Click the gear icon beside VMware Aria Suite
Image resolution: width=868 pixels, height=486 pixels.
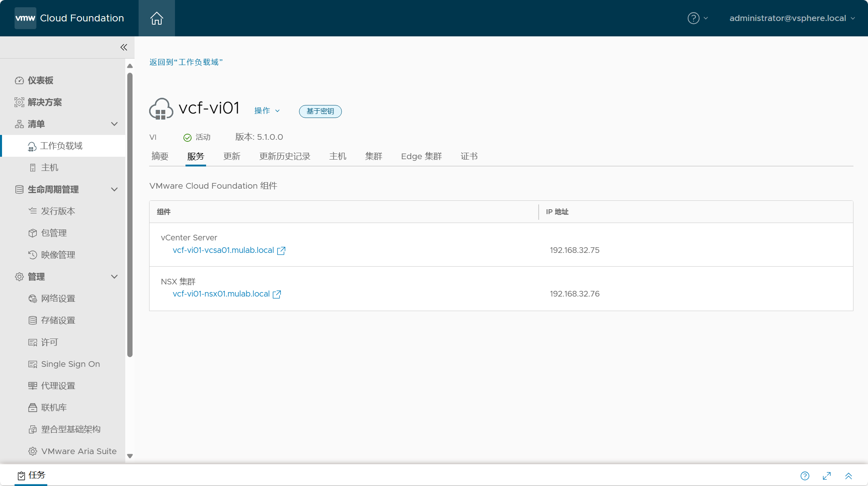(x=33, y=451)
